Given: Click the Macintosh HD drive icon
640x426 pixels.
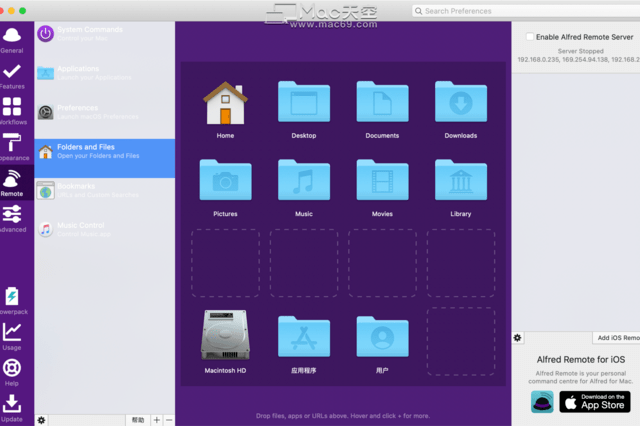Looking at the screenshot, I should point(225,335).
